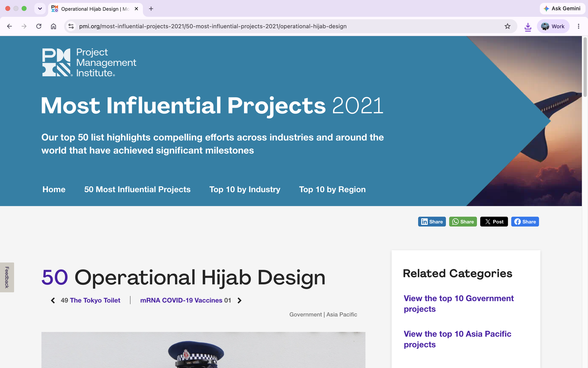Click the previous project left chevron
This screenshot has width=588, height=368.
pos(53,300)
